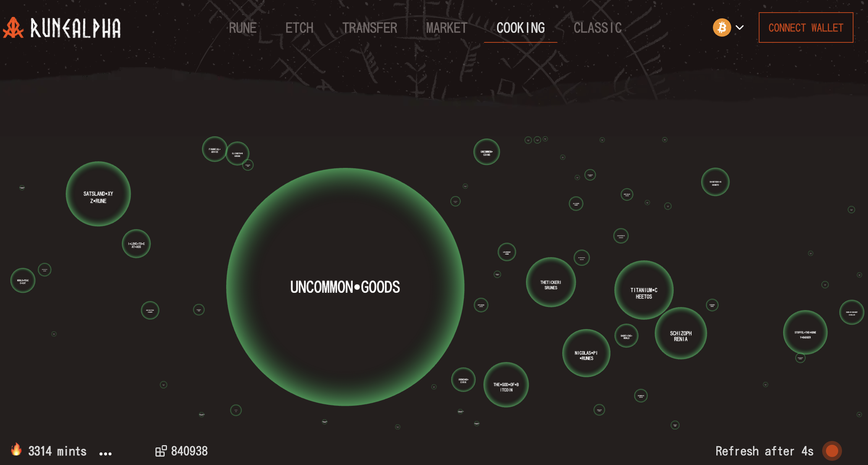Open the MARKET tab
The height and width of the screenshot is (465, 868).
(x=447, y=28)
